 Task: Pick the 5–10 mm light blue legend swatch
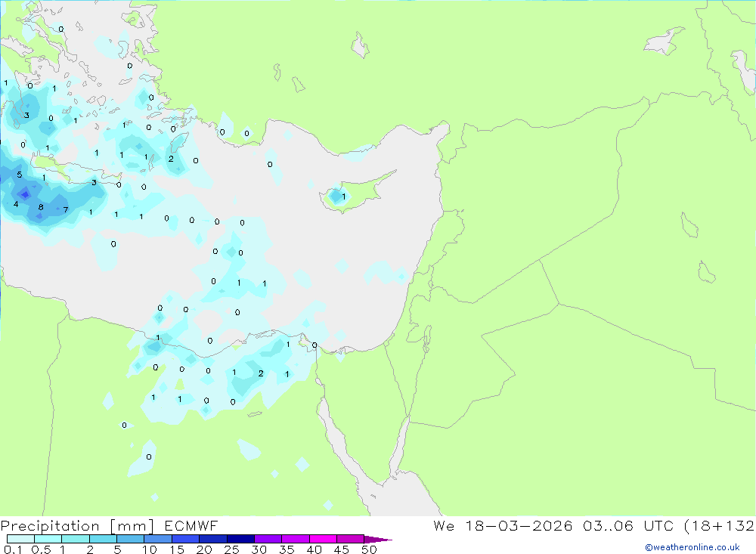click(x=130, y=539)
